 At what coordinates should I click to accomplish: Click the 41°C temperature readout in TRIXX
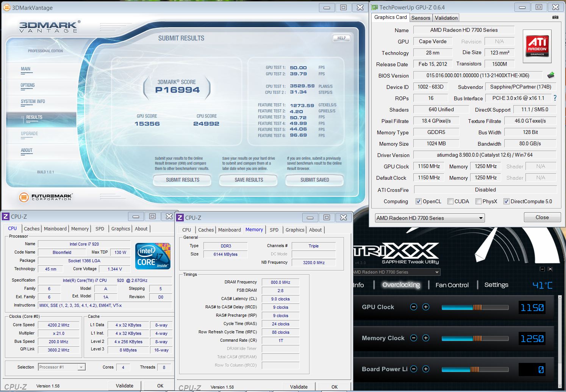[x=543, y=285]
